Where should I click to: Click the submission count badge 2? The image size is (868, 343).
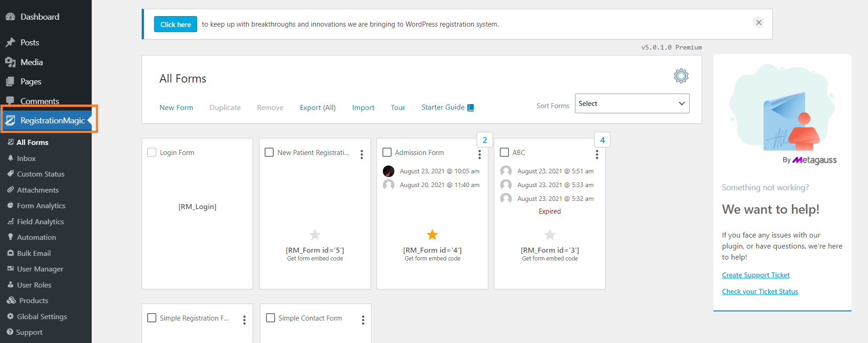pyautogui.click(x=485, y=140)
